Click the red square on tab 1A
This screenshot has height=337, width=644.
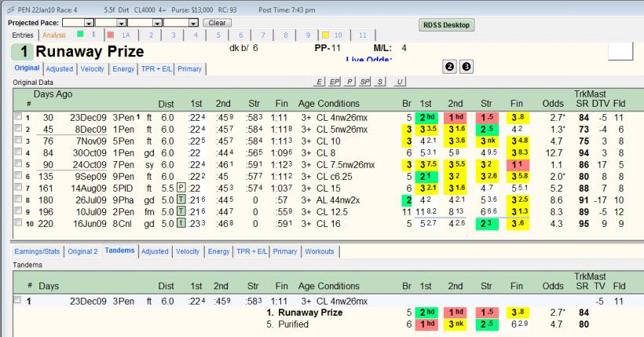click(x=111, y=35)
